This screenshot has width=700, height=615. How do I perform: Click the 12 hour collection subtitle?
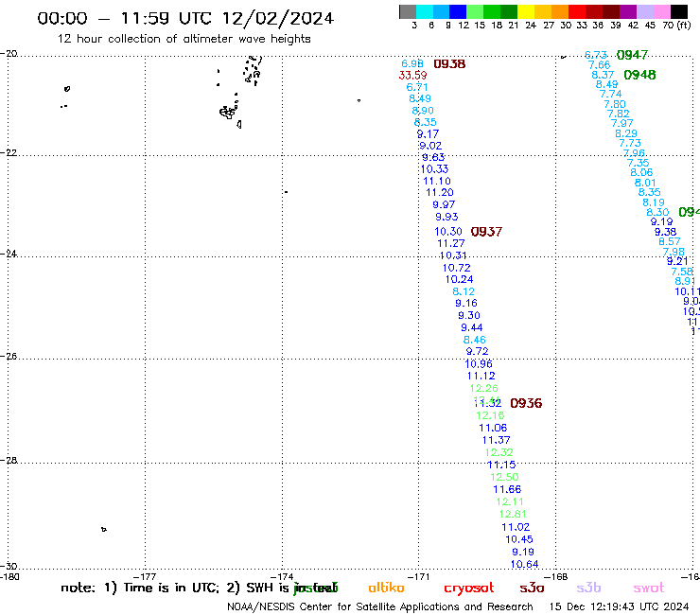[184, 39]
